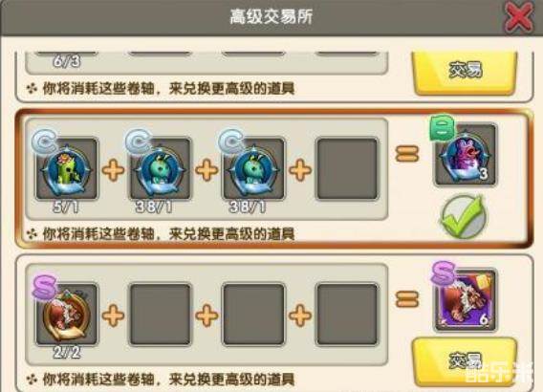Close the 高级交易所 window

click(x=518, y=17)
